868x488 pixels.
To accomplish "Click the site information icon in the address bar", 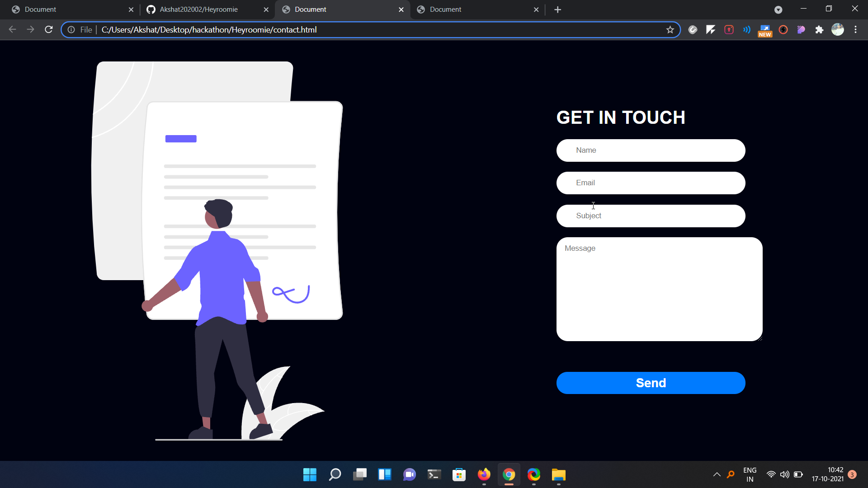I will 71,30.
